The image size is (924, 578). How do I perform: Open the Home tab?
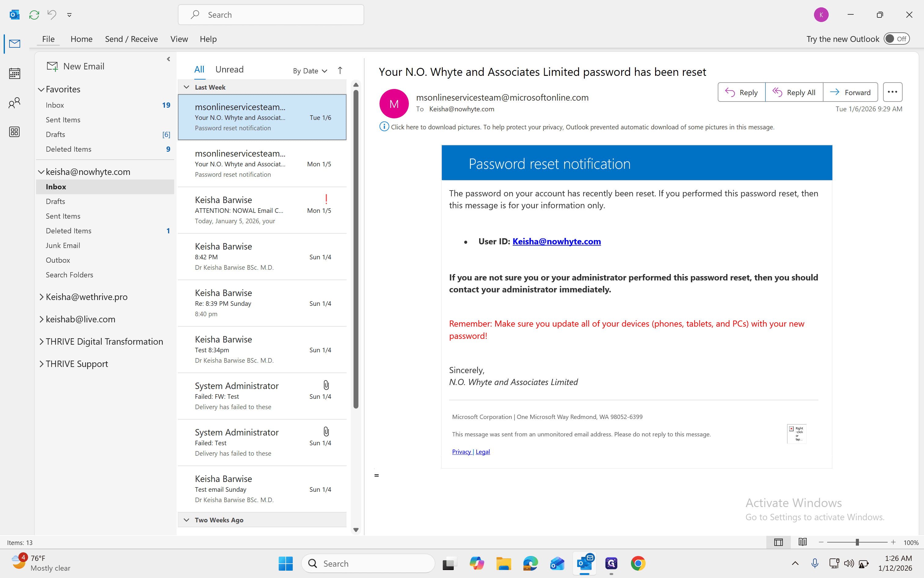click(81, 39)
